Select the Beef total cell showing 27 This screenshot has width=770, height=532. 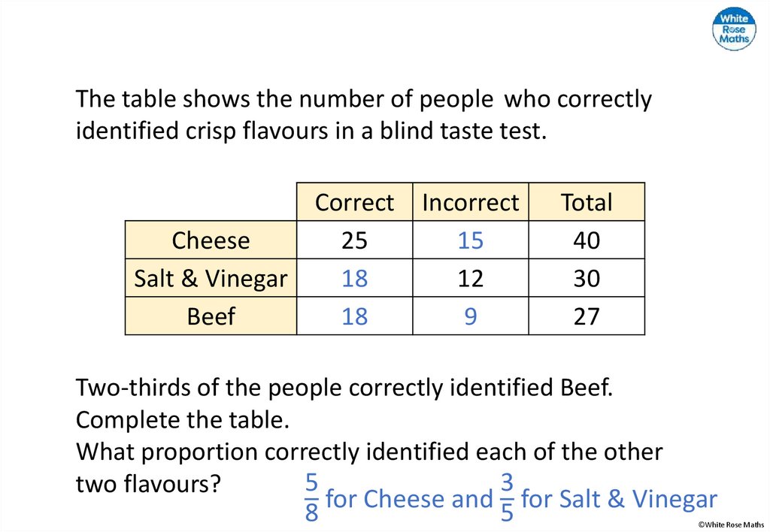click(x=587, y=316)
